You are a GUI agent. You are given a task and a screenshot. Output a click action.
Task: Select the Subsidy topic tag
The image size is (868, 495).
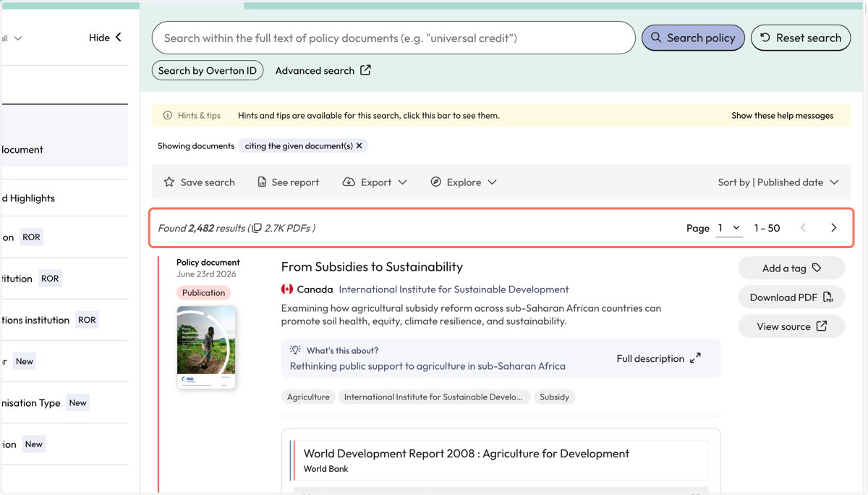554,397
